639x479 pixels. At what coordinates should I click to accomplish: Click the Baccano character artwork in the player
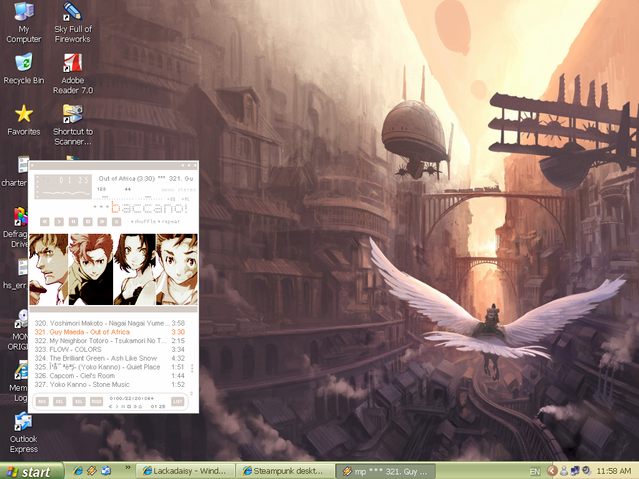tap(113, 269)
